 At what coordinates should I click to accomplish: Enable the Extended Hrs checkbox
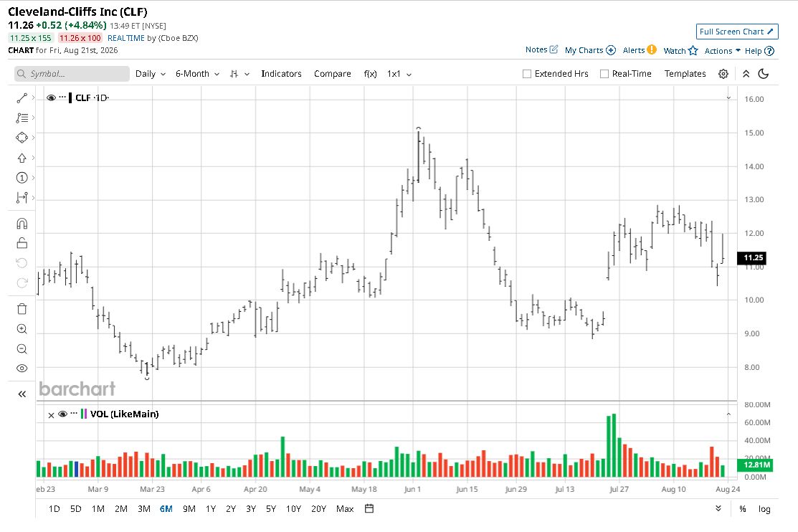527,74
